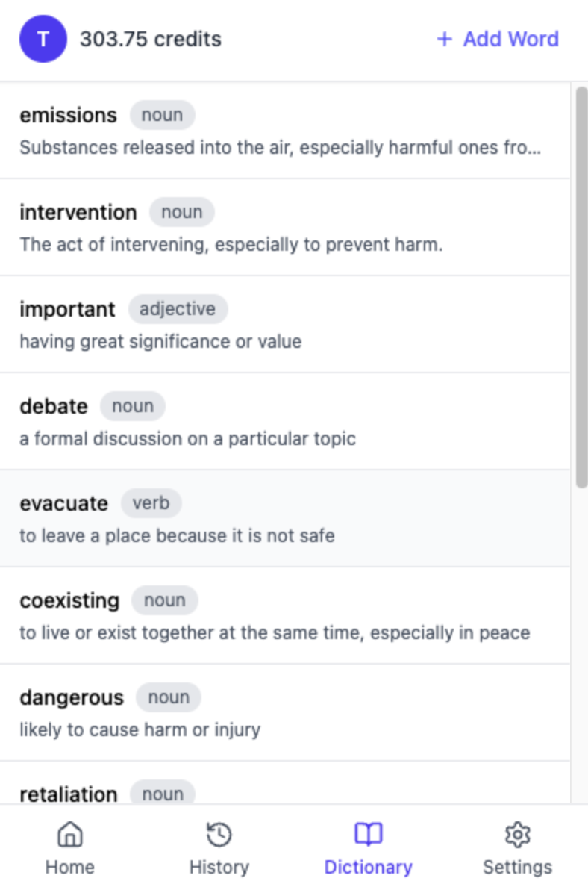Click the plus icon next to Add Word
588x890 pixels.
coord(445,39)
